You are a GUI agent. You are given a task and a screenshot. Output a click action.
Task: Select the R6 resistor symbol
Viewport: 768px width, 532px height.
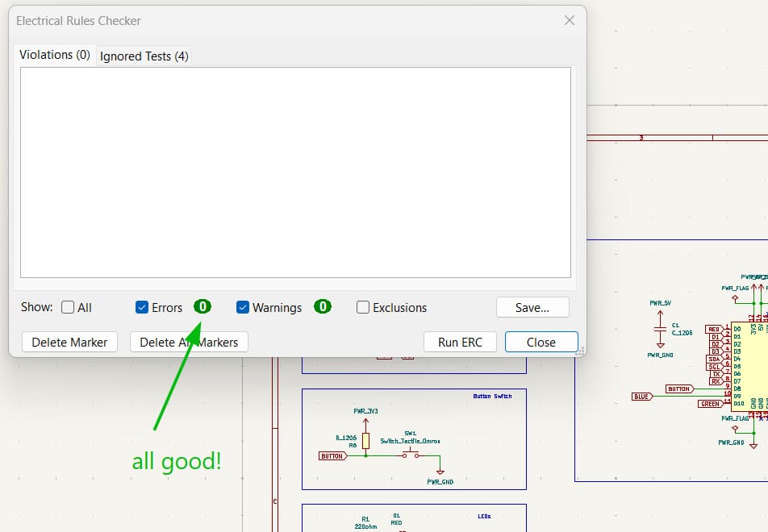click(x=366, y=441)
